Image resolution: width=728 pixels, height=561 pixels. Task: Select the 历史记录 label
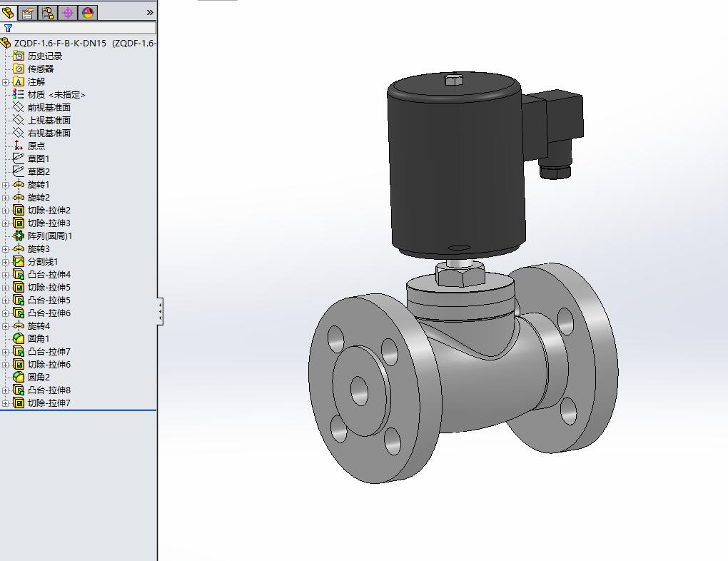[x=44, y=56]
